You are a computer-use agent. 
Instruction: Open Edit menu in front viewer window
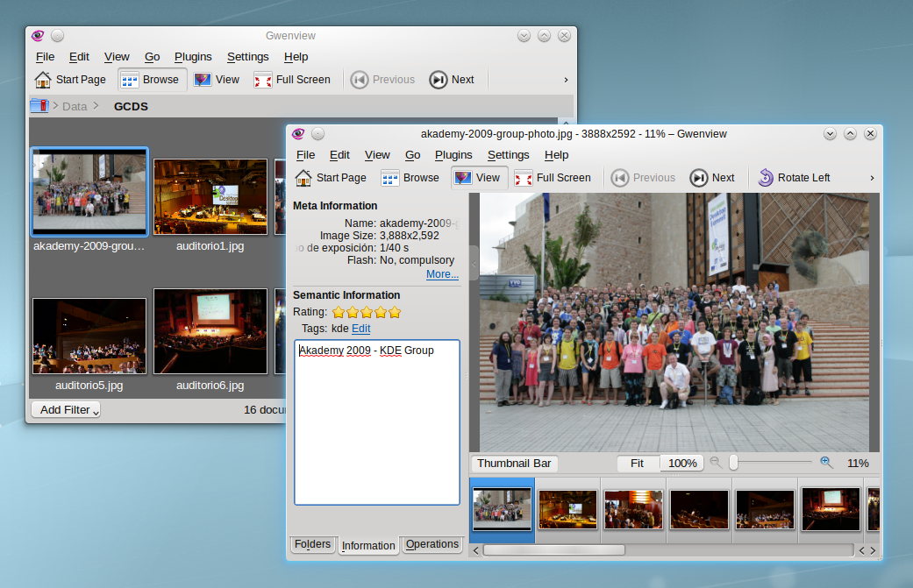tap(339, 155)
